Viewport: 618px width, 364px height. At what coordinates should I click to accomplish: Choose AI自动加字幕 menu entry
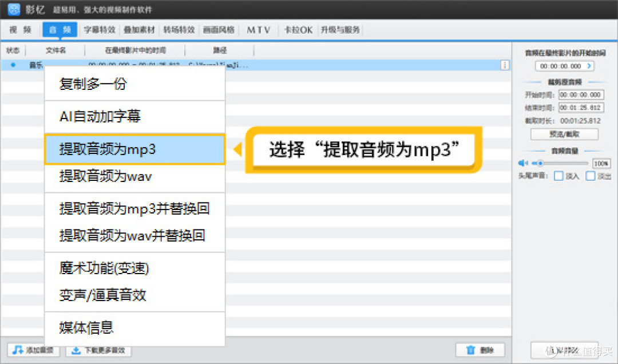click(135, 116)
